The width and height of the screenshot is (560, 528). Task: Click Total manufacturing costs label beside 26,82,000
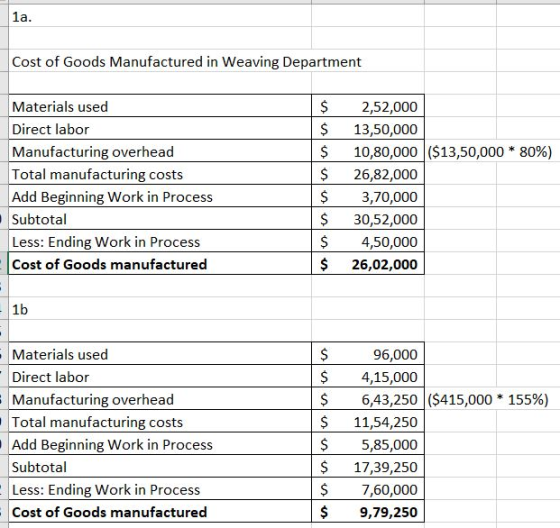(97, 174)
